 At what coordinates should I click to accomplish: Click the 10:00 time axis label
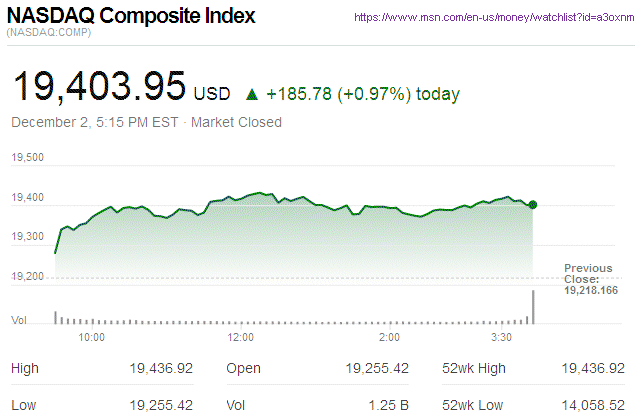pos(92,338)
